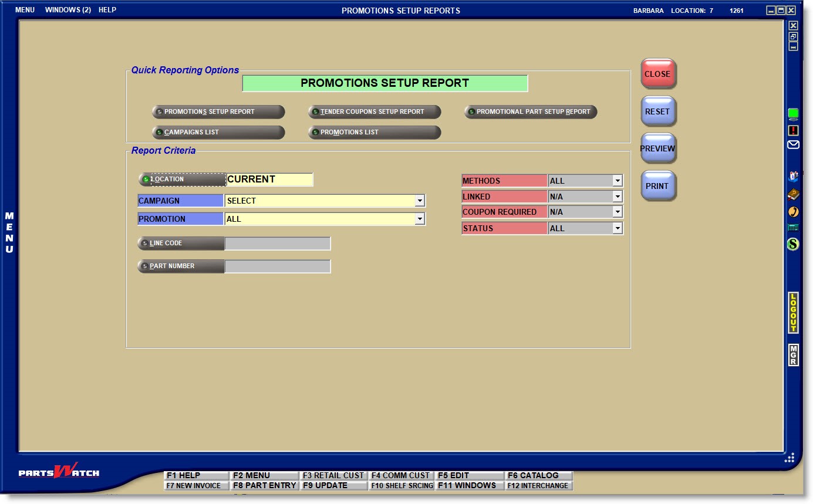This screenshot has width=813, height=504.
Task: Expand the Campaign dropdown
Action: [419, 201]
